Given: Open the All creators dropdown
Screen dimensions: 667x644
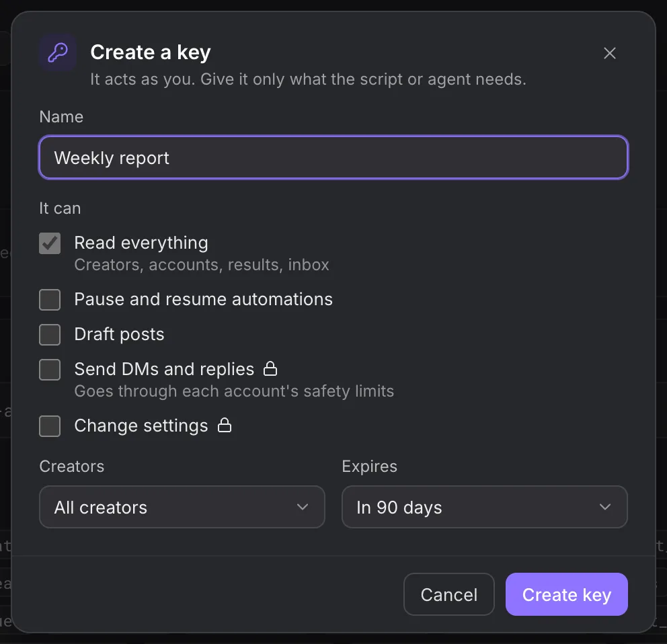Looking at the screenshot, I should tap(182, 507).
